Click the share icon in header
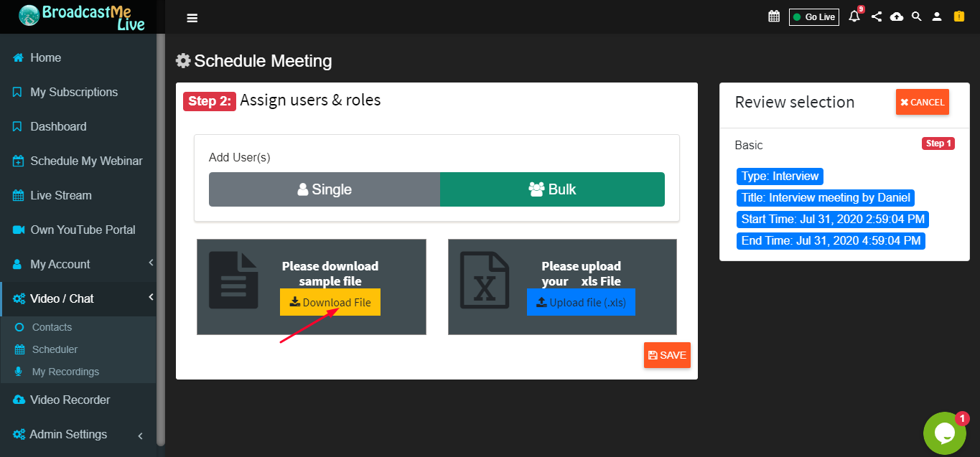The width and height of the screenshot is (980, 457). click(x=876, y=17)
